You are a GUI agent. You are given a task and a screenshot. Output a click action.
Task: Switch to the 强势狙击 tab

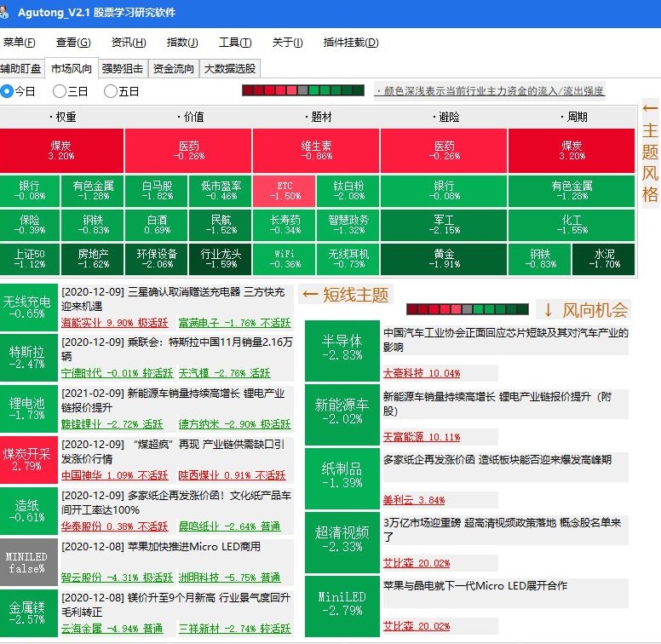click(x=123, y=69)
